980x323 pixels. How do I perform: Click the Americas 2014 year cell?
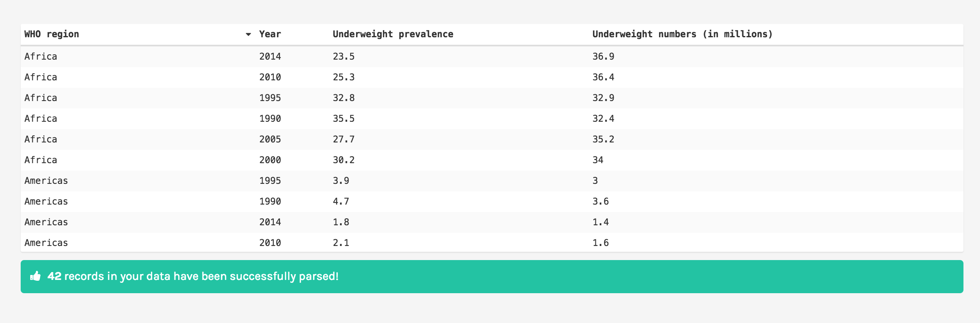coord(270,222)
